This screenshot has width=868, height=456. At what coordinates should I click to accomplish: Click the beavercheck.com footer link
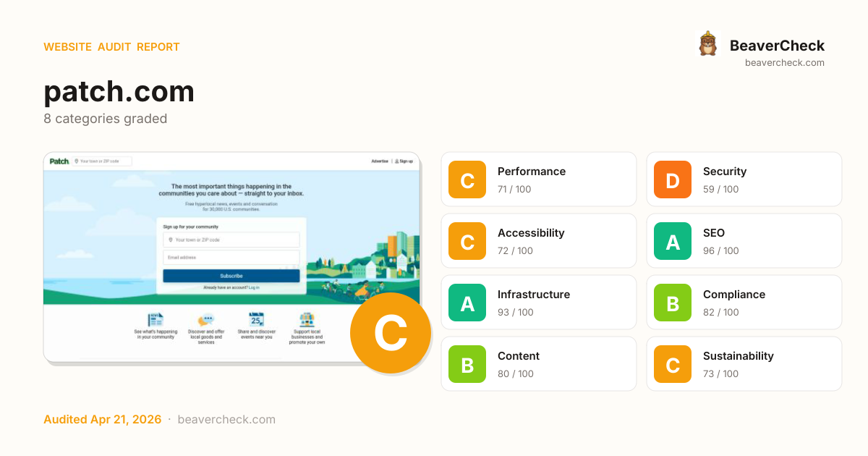point(226,420)
